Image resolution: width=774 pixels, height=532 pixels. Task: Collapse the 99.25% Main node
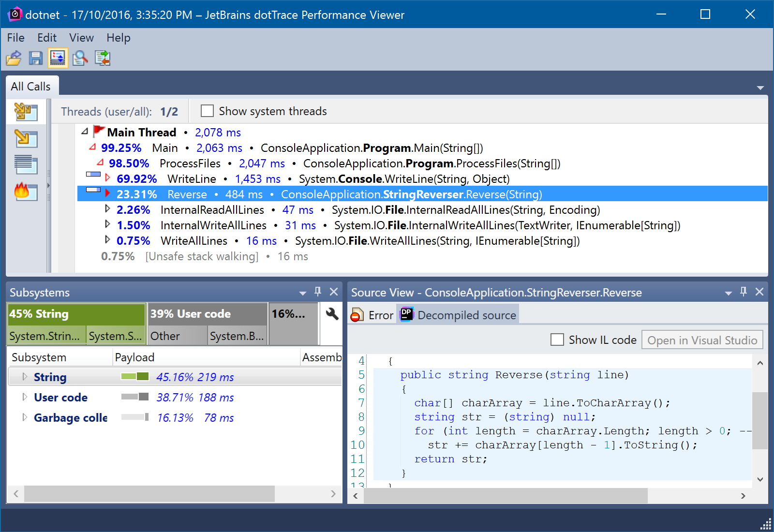click(x=92, y=147)
